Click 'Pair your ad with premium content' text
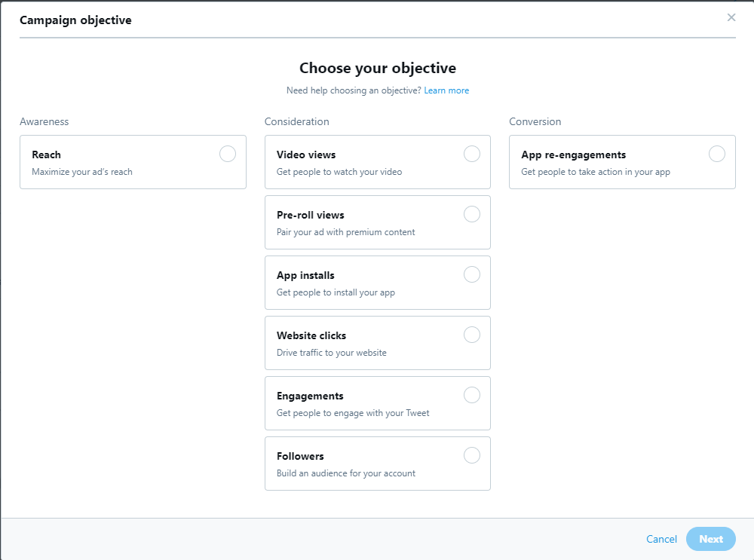The image size is (754, 560). point(345,232)
